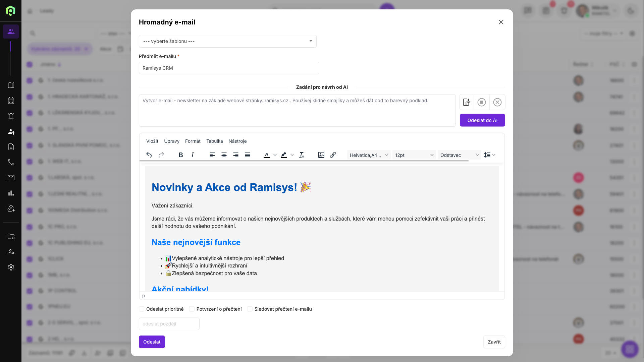Open the Úpravy menu
644x362 pixels.
click(x=172, y=141)
